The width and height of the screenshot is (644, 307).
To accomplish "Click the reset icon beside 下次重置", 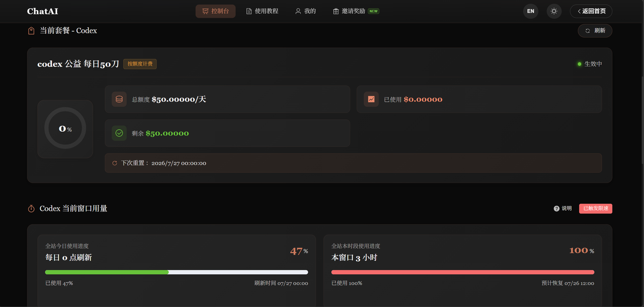I will (x=115, y=163).
